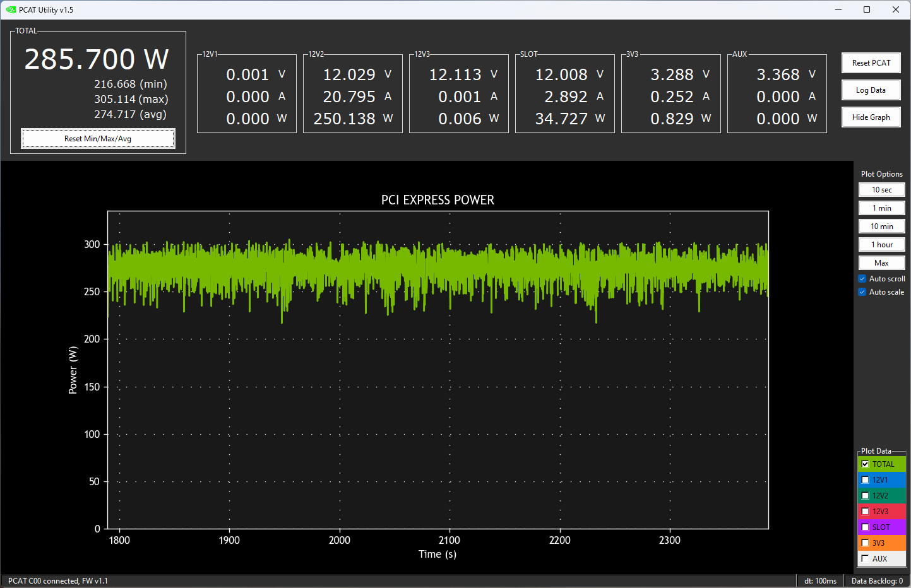
Task: Select the 10 min plot range
Action: [x=881, y=226]
